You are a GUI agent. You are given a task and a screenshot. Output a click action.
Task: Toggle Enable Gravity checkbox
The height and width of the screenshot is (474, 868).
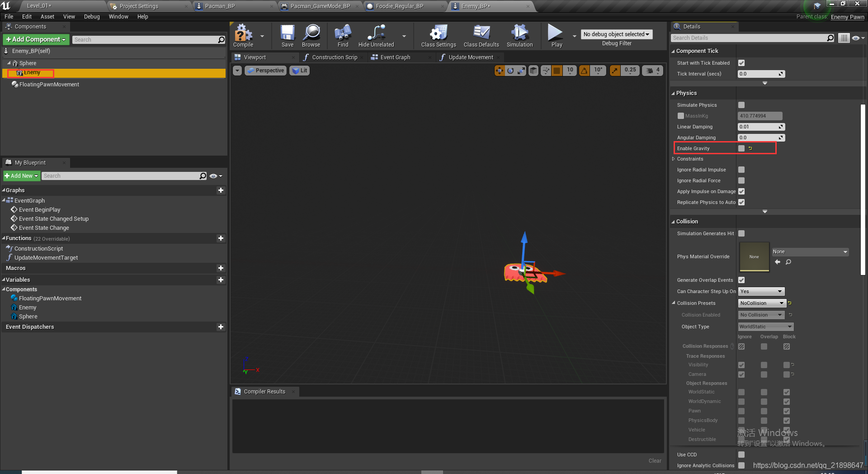pos(741,148)
